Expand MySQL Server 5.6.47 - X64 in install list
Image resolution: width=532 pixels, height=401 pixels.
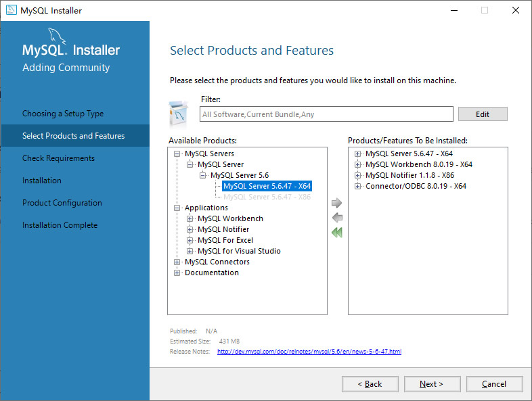point(357,154)
